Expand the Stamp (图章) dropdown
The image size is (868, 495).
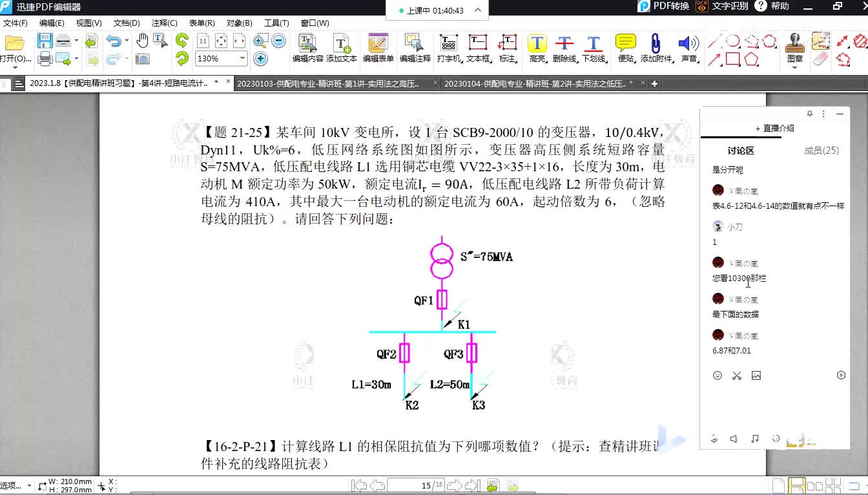tap(795, 68)
